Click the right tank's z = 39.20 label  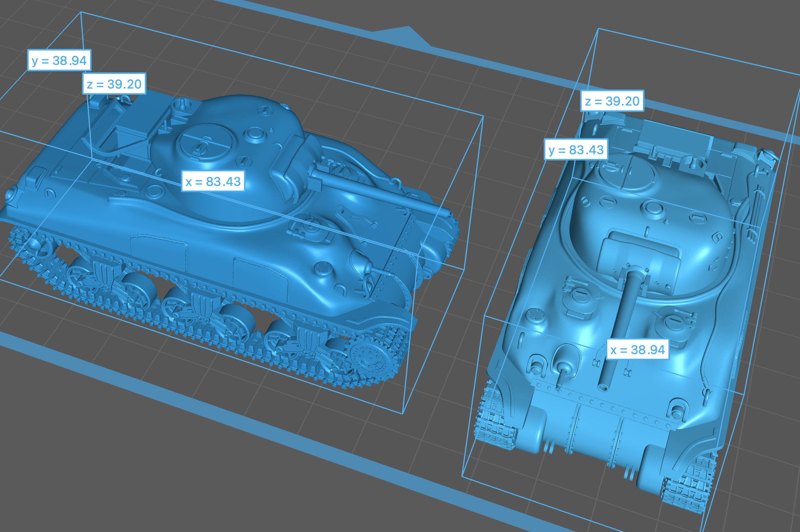612,101
